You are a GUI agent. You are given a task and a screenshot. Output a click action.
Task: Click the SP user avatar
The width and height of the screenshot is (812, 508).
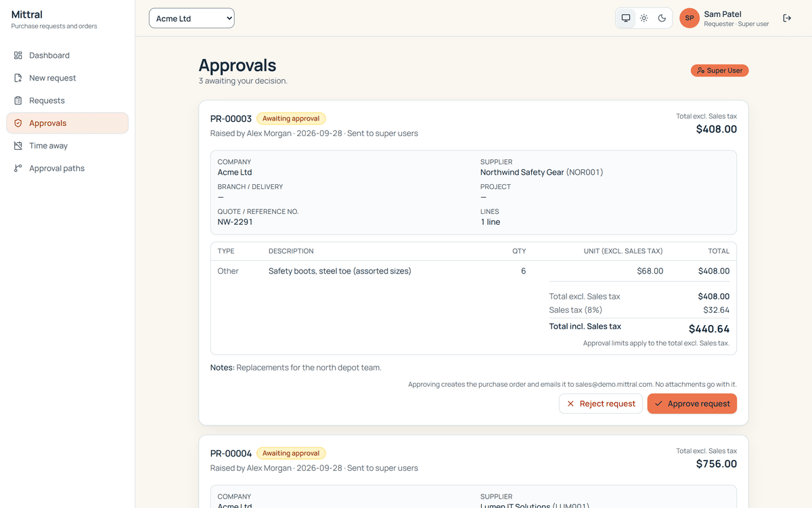690,18
